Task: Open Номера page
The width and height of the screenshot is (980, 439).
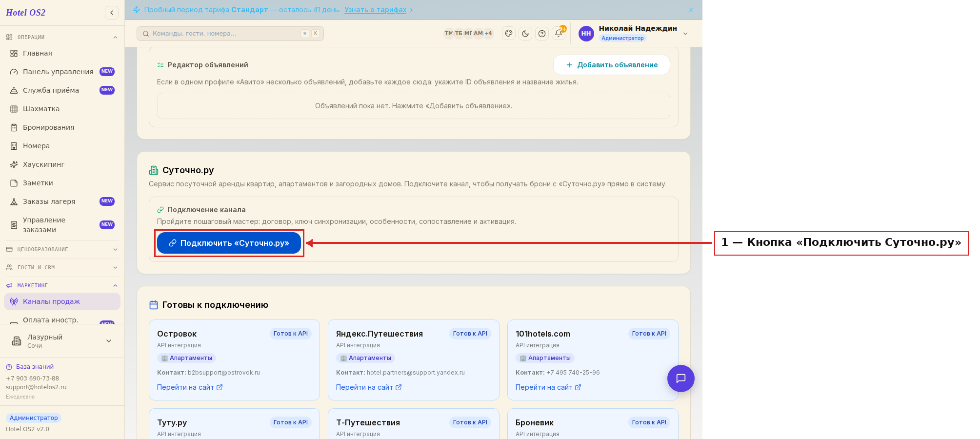Action: pyautogui.click(x=62, y=146)
